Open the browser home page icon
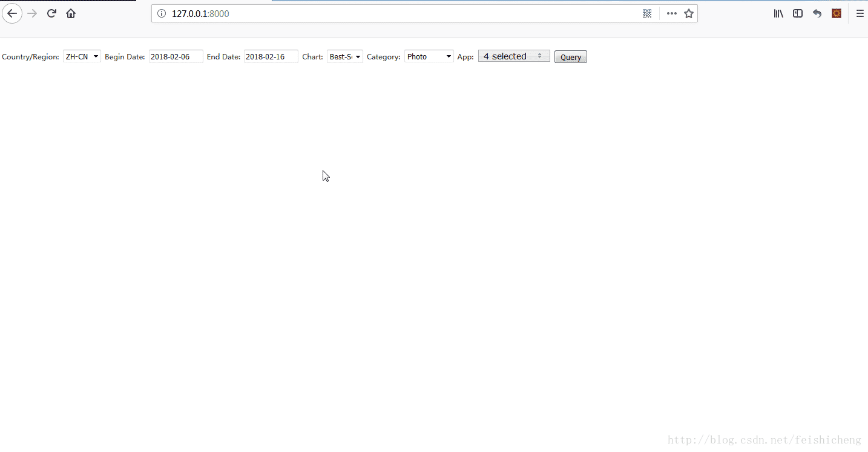 [x=71, y=13]
